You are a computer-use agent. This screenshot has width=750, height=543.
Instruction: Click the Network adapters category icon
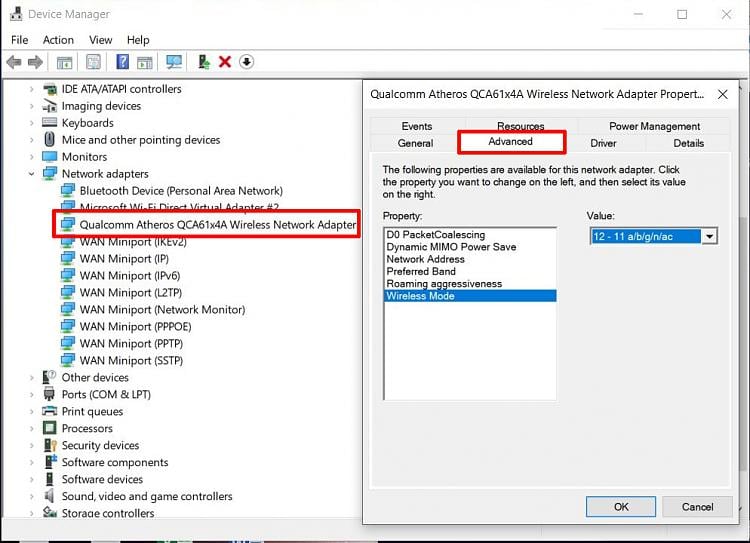click(50, 173)
